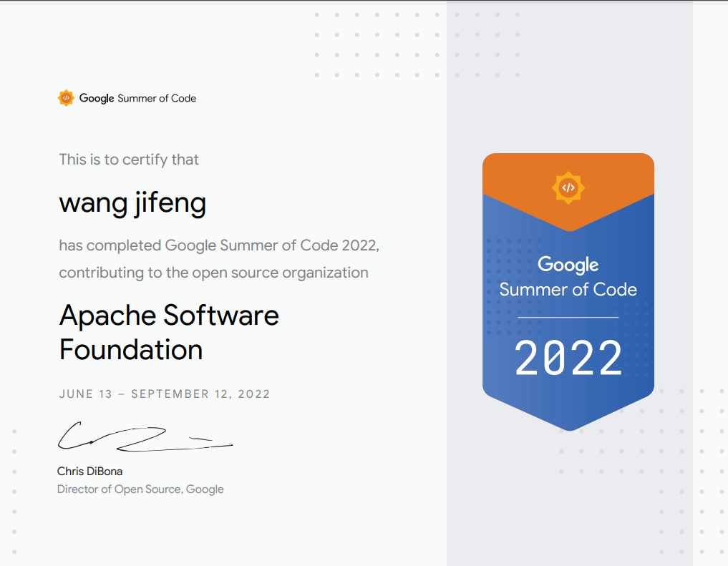Click the Apache Software Foundation organization name
Screen dimensions: 728x566
tap(168, 333)
